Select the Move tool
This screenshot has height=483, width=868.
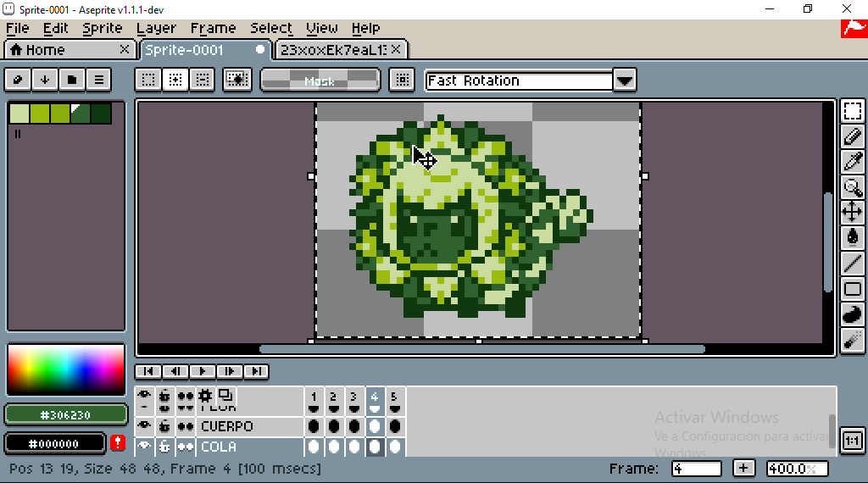[852, 213]
